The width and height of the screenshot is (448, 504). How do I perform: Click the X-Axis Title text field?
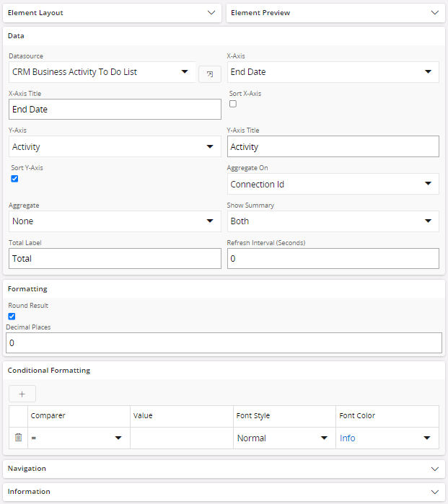click(115, 110)
